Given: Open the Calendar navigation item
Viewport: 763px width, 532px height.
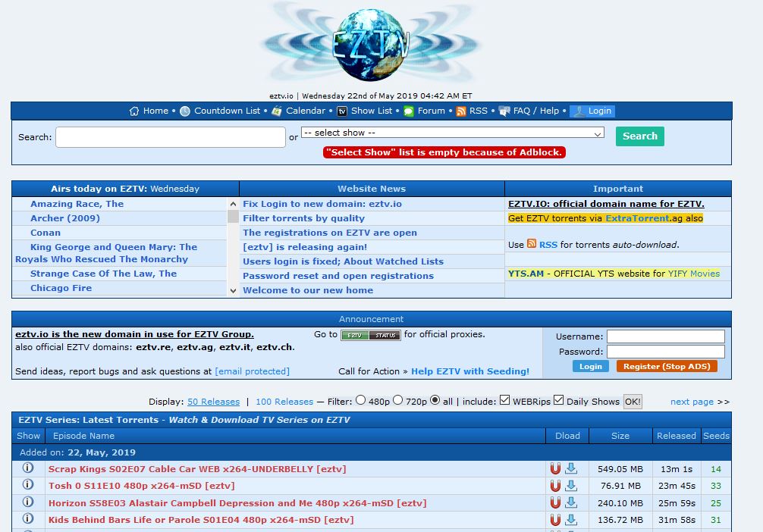Looking at the screenshot, I should point(305,111).
